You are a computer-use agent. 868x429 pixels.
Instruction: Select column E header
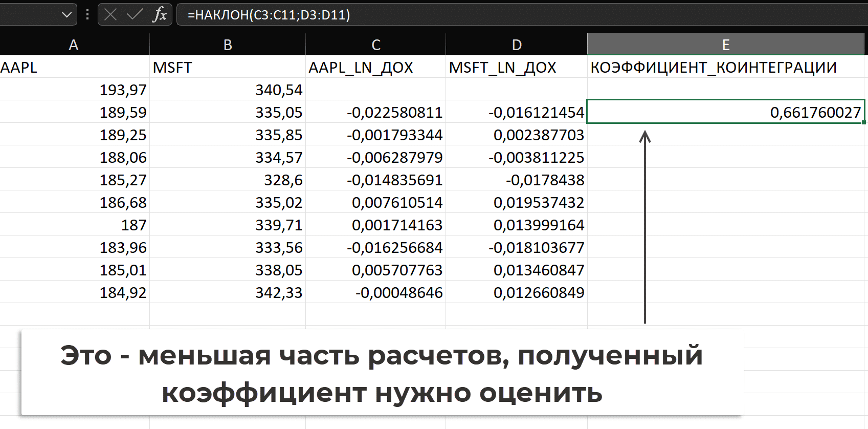pos(725,45)
